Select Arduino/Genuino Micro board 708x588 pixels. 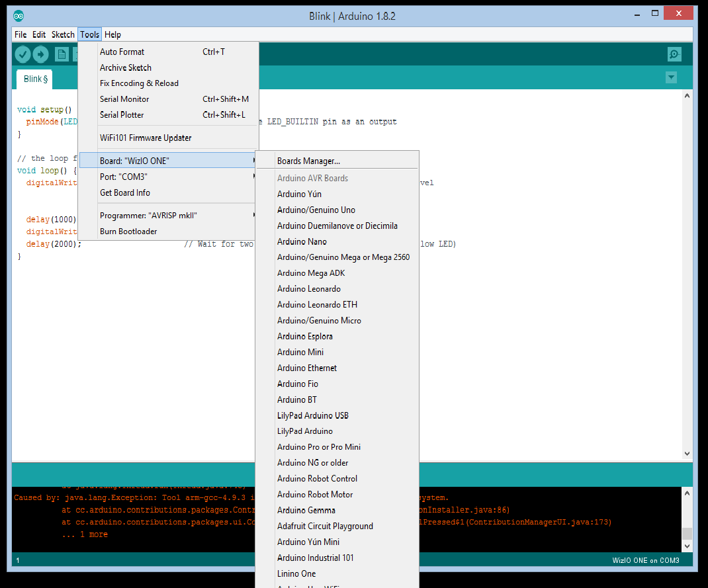click(x=337, y=320)
